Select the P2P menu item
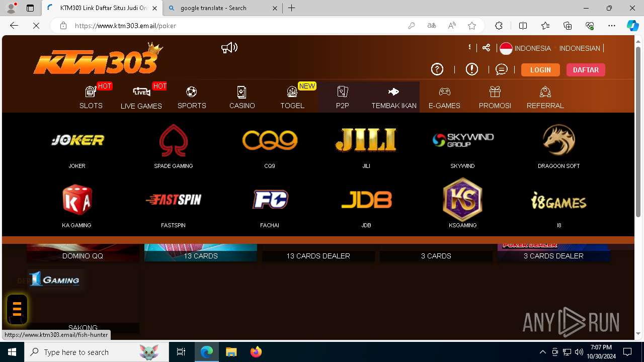 pyautogui.click(x=343, y=97)
